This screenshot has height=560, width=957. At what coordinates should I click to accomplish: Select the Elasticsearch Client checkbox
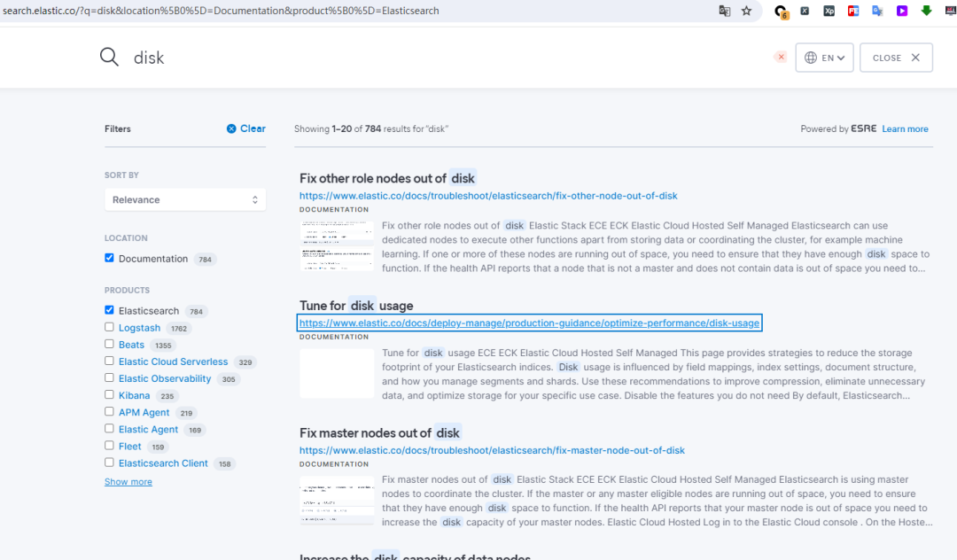109,463
